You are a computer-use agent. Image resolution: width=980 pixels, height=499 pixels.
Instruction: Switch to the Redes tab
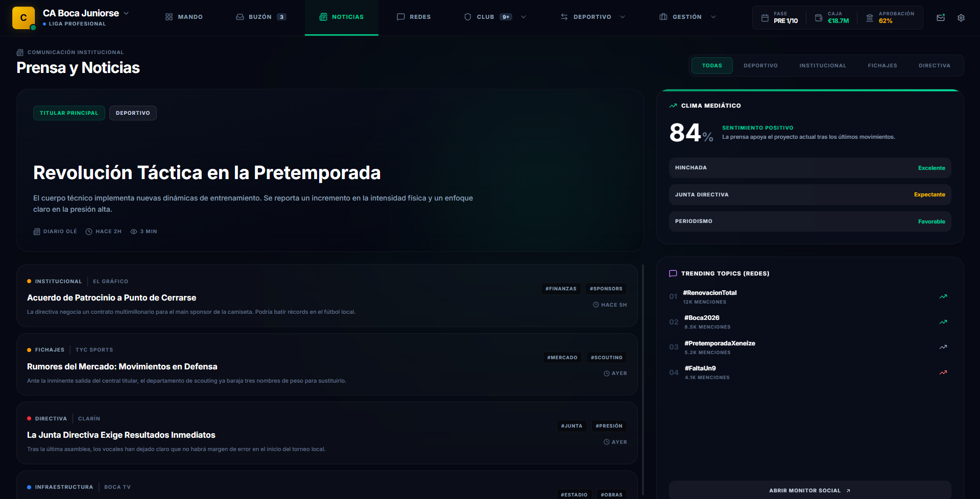pyautogui.click(x=414, y=17)
